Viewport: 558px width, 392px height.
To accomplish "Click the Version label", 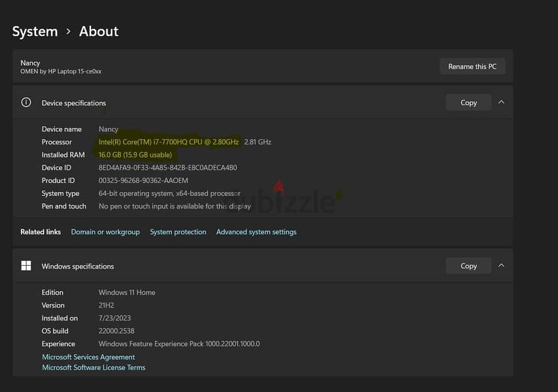I will [x=53, y=305].
